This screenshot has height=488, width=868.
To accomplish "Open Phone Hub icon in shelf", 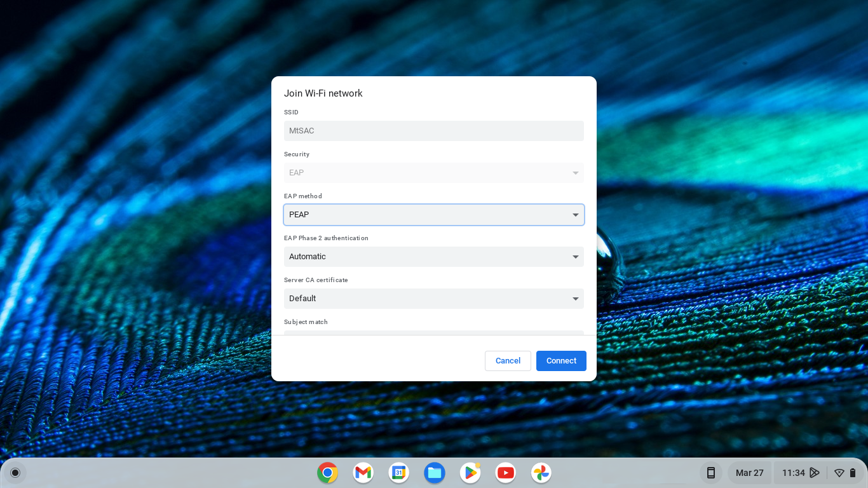I will pos(711,473).
